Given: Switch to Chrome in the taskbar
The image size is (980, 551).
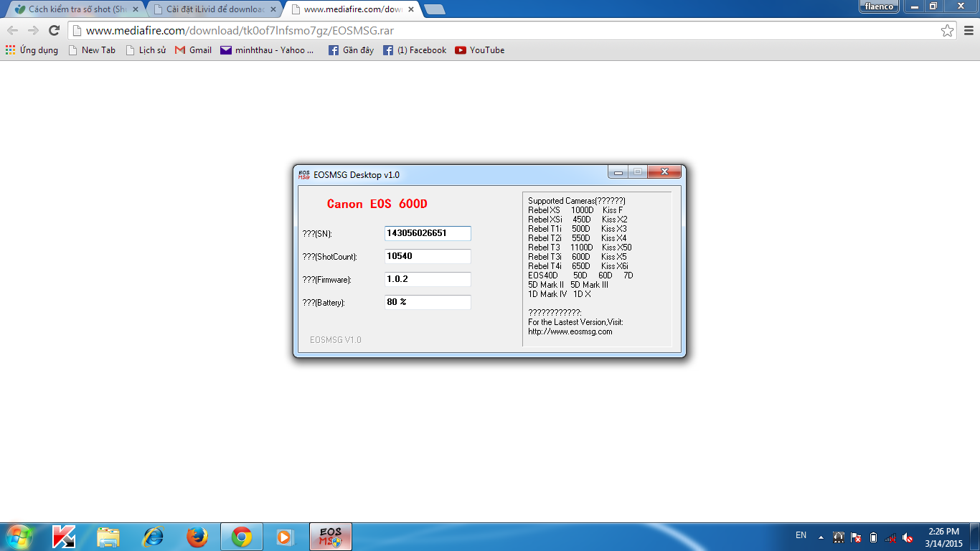Looking at the screenshot, I should click(241, 537).
